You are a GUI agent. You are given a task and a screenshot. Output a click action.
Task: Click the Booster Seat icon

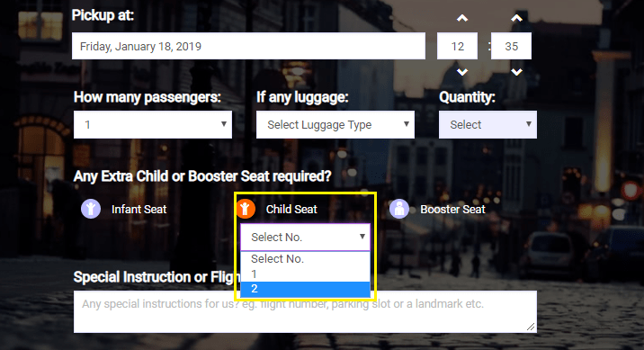(399, 209)
